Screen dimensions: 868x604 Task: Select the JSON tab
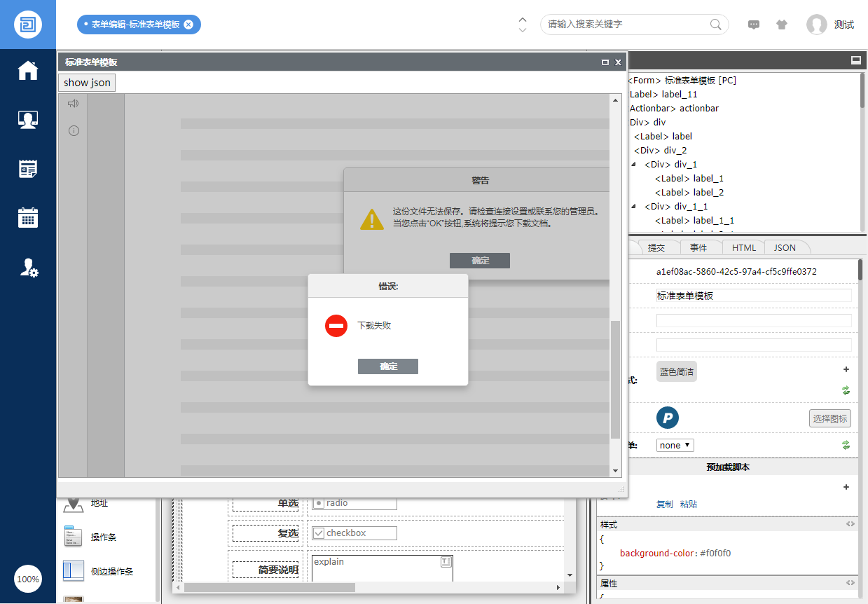pos(785,247)
